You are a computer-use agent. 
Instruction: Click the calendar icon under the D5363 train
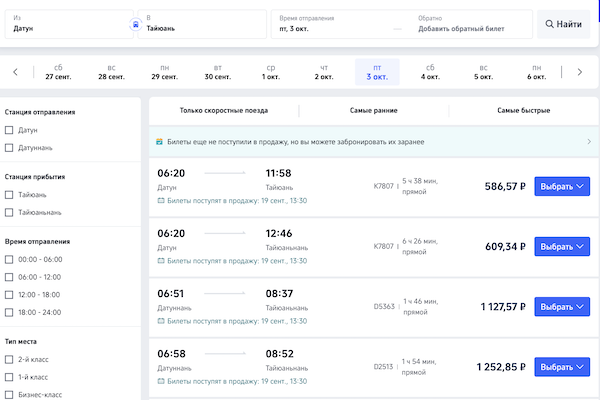pos(162,322)
